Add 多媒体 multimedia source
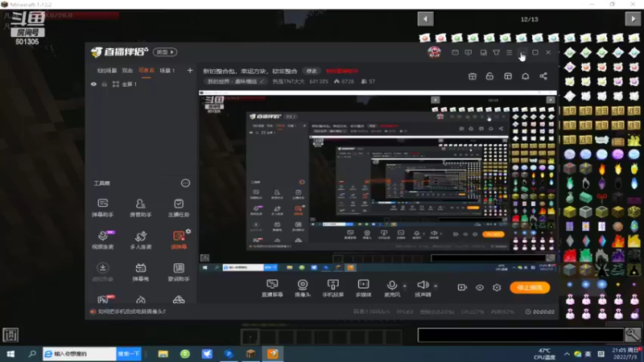 (364, 288)
